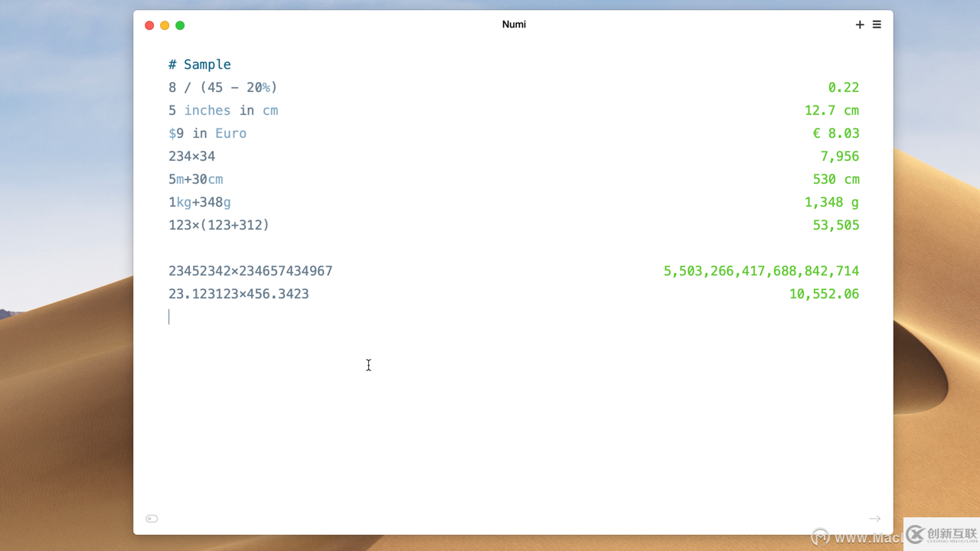Click the 'Numi' window title
Image resolution: width=980 pixels, height=551 pixels.
(514, 24)
